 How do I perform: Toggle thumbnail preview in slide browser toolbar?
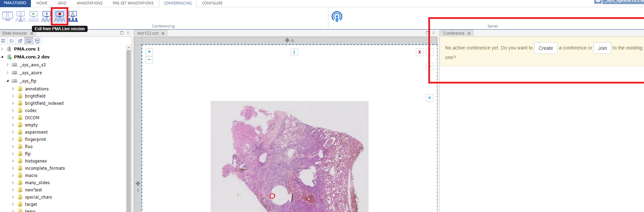[29, 41]
